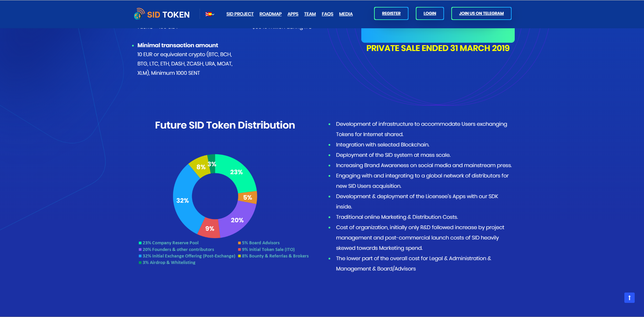The height and width of the screenshot is (317, 644).
Task: Click green swatch for Company Reserve Pool
Action: [140, 243]
